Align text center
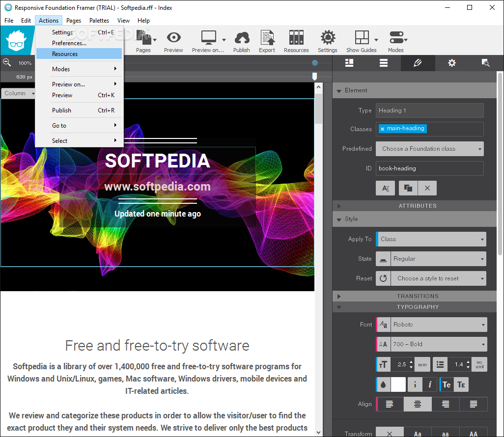Screen dimensions: 504x437 (x=418, y=404)
